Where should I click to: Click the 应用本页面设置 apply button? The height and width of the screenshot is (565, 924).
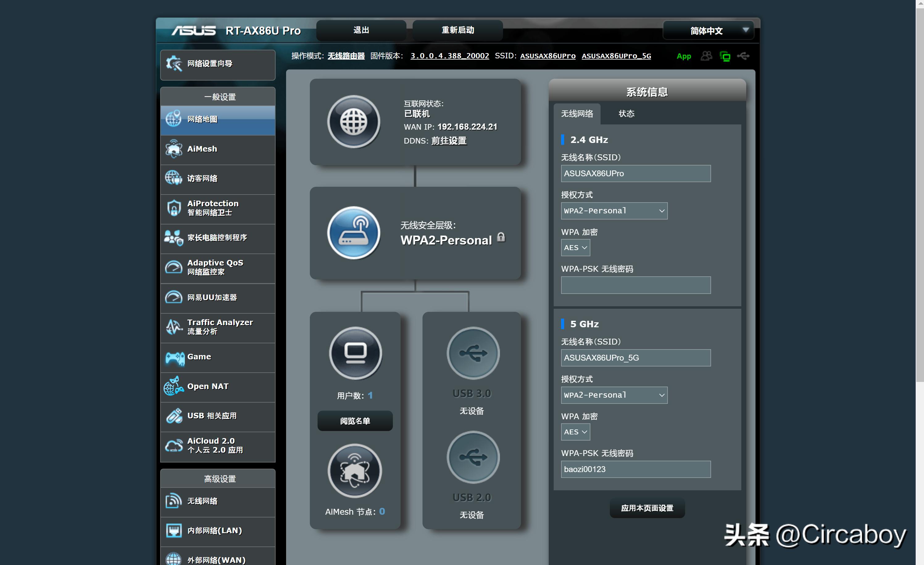647,508
